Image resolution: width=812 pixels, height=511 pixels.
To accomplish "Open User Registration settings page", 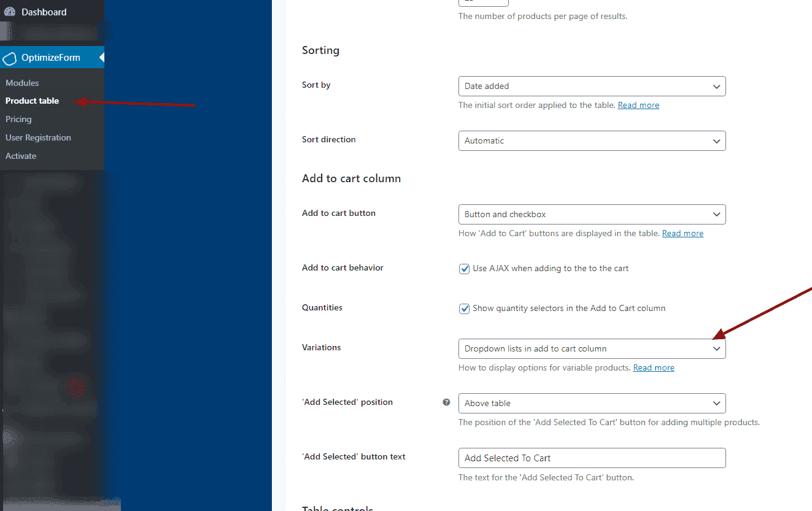I will (38, 138).
